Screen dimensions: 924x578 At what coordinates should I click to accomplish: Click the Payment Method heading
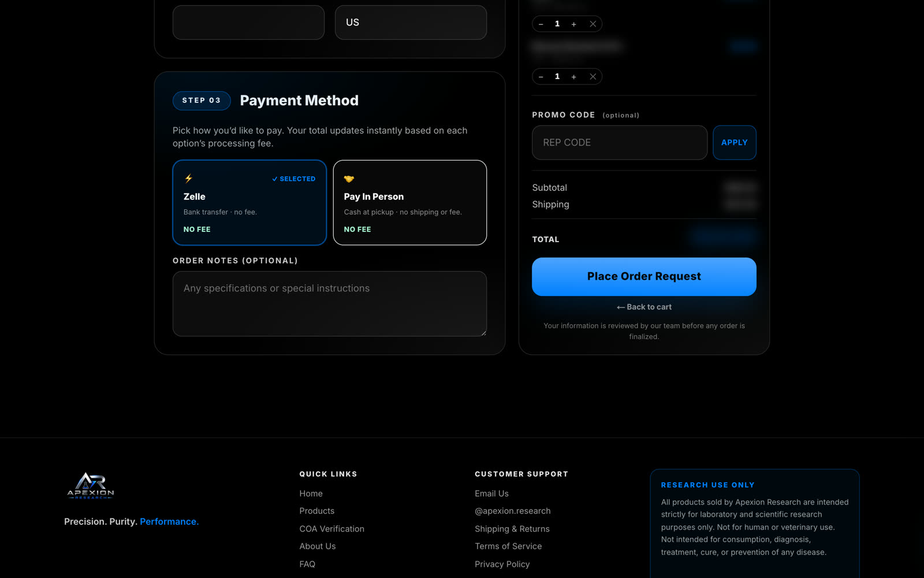(299, 101)
